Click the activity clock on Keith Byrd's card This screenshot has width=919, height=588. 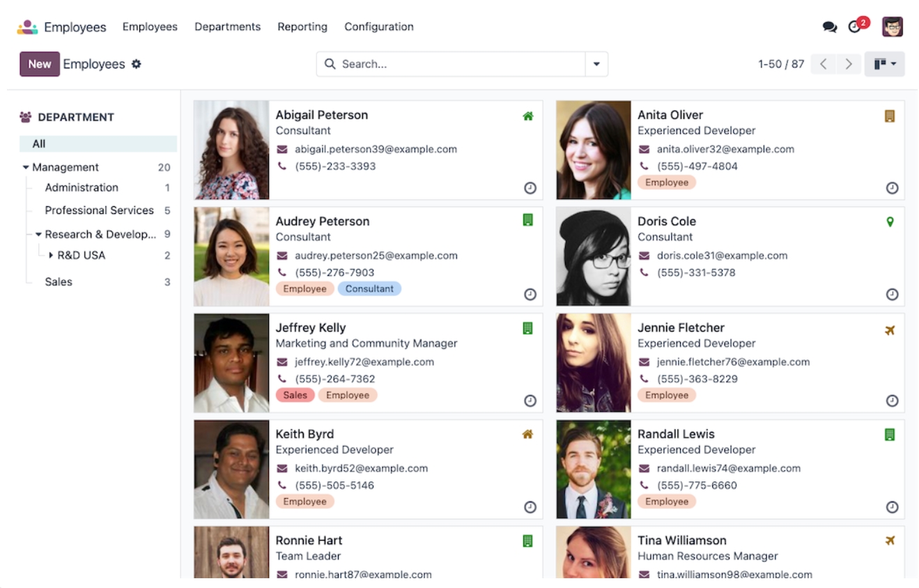(x=530, y=507)
